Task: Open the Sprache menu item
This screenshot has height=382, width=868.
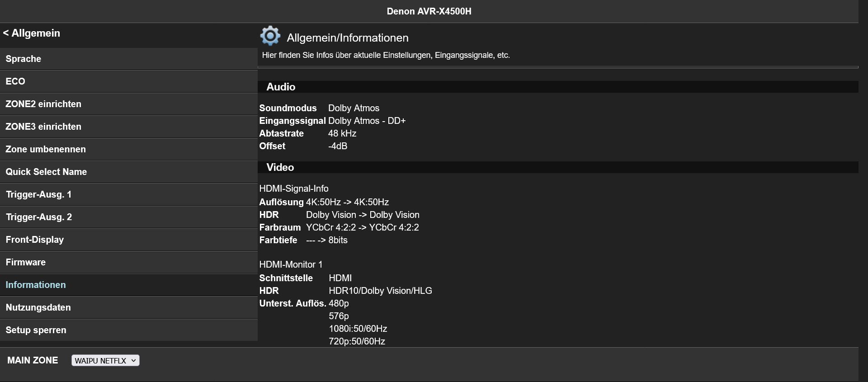Action: coord(24,59)
